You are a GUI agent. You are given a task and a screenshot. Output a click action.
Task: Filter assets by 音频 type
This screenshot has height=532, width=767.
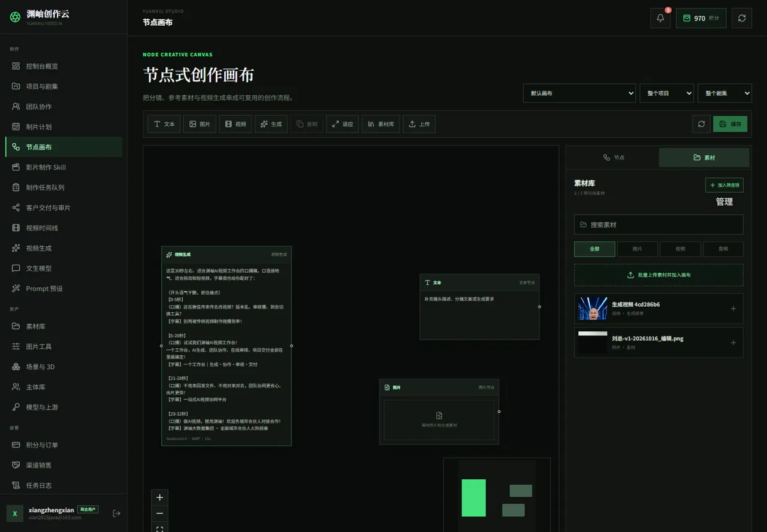pos(723,249)
